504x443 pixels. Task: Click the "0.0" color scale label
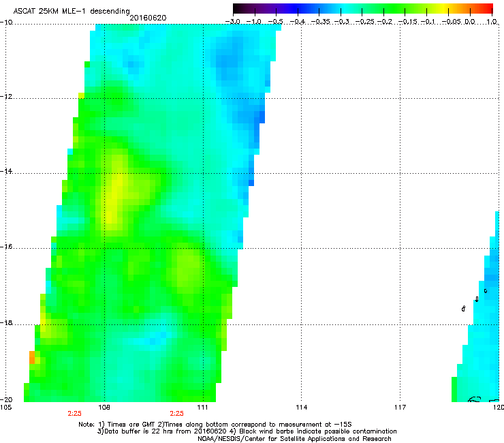pyautogui.click(x=470, y=22)
